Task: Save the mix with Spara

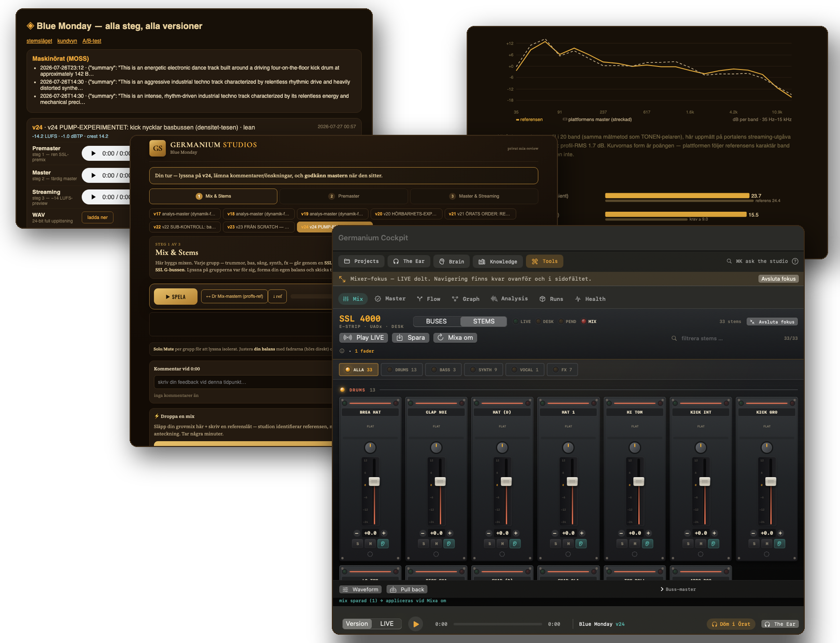Action: (x=411, y=338)
